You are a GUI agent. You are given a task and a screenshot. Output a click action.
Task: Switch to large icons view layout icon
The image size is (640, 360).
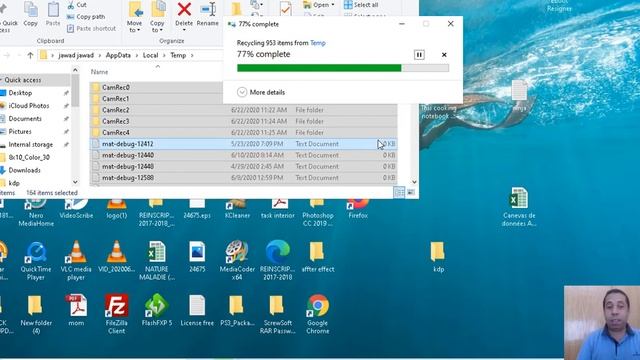pos(411,192)
